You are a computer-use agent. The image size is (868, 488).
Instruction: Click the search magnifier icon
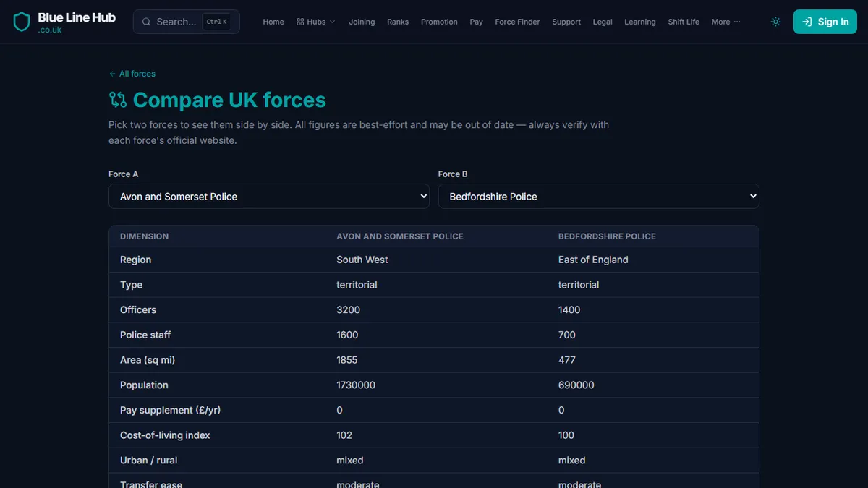pyautogui.click(x=147, y=22)
